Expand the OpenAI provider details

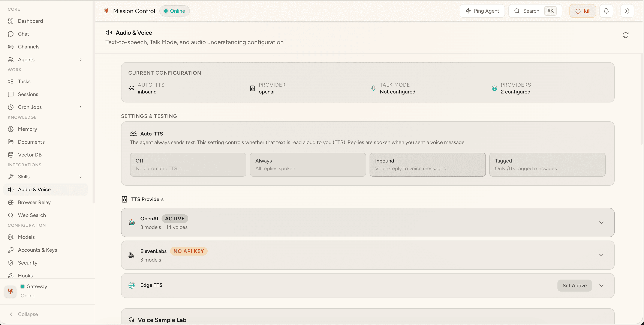(x=602, y=222)
